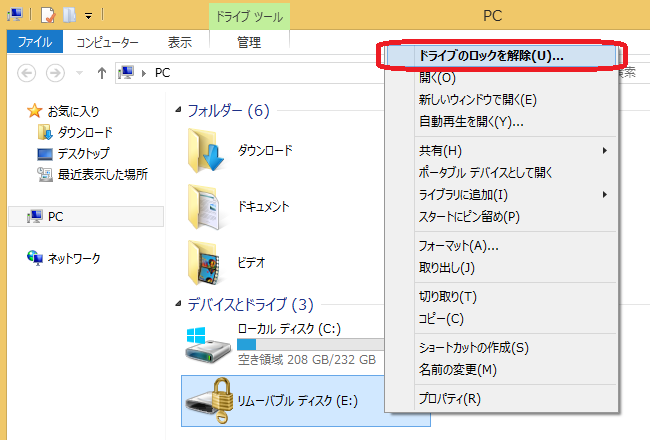Click the フォルダー (6) group header
Viewport: 650px width, 440px height.
coord(228,111)
